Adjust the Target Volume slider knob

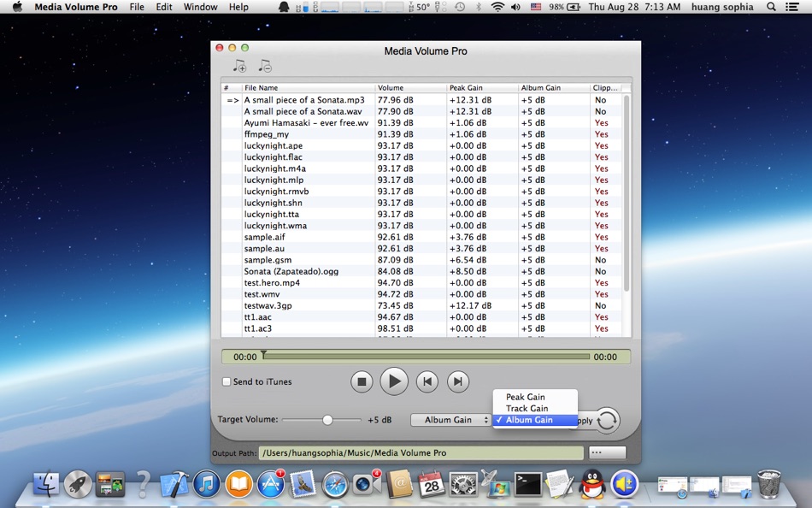327,420
